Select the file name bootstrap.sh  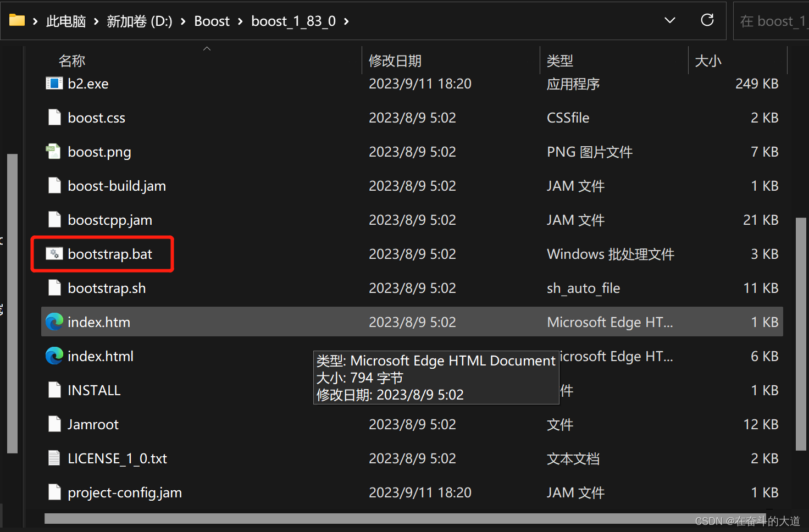(107, 288)
